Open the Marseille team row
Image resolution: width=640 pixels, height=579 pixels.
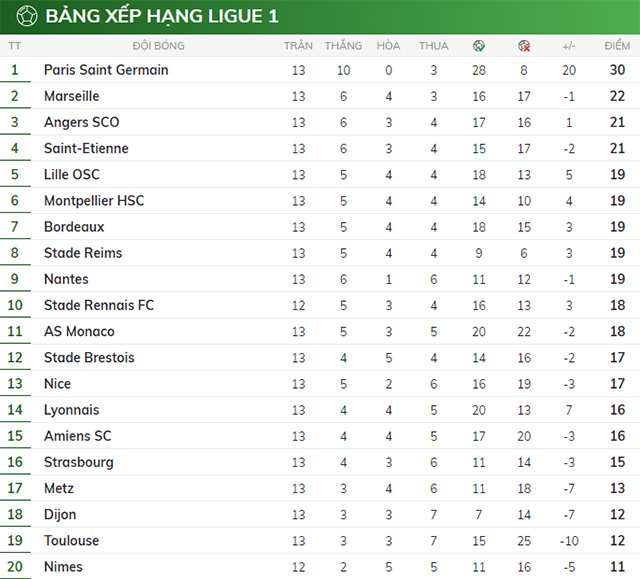click(72, 96)
